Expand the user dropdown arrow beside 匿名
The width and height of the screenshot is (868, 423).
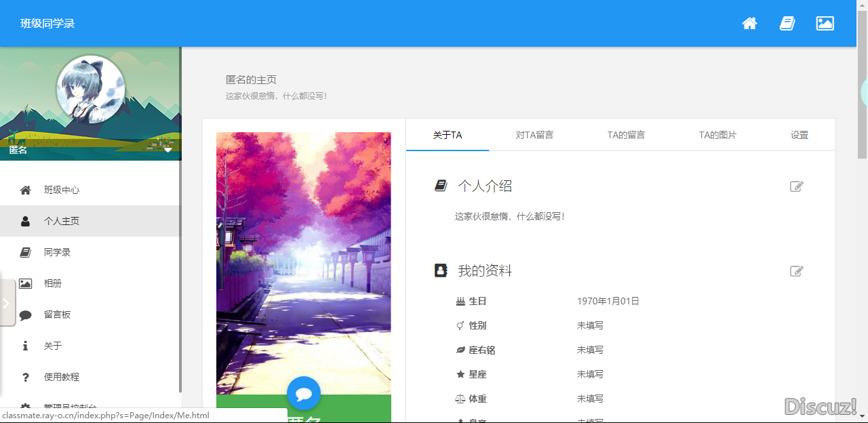pyautogui.click(x=168, y=150)
